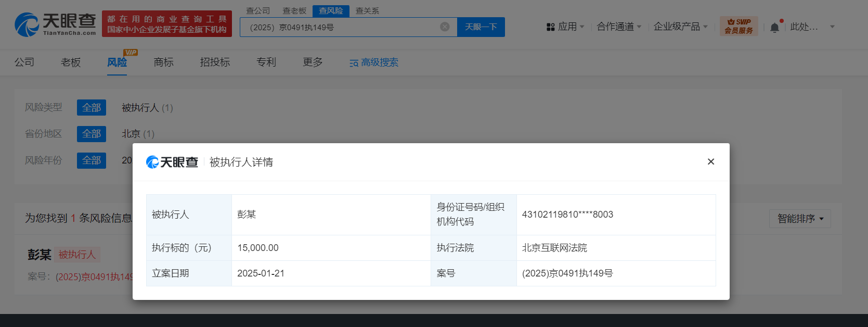The height and width of the screenshot is (327, 868).
Task: Click the 高级搜索 filter icon
Action: point(354,63)
